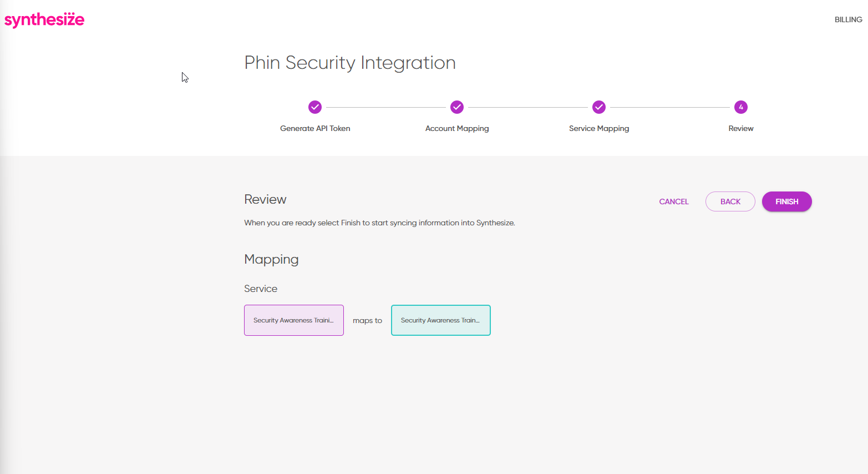Click the Account Mapping step checkmark
The height and width of the screenshot is (474, 868).
457,107
